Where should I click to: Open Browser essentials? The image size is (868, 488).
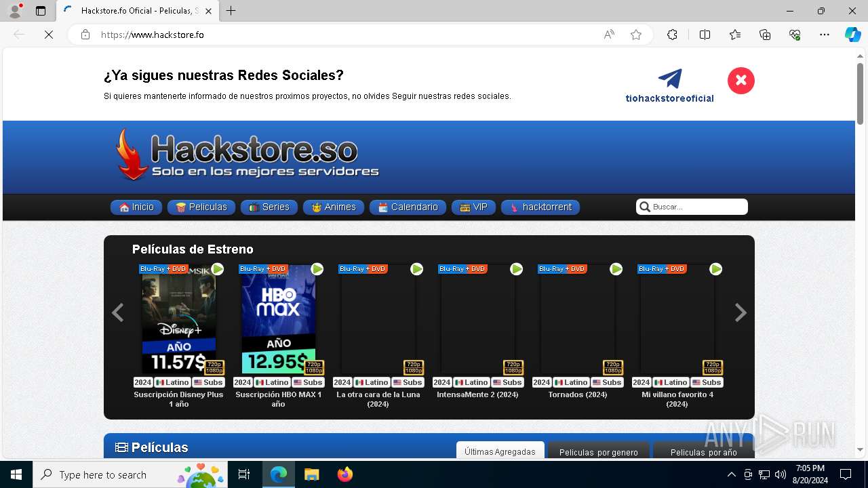pyautogui.click(x=795, y=35)
